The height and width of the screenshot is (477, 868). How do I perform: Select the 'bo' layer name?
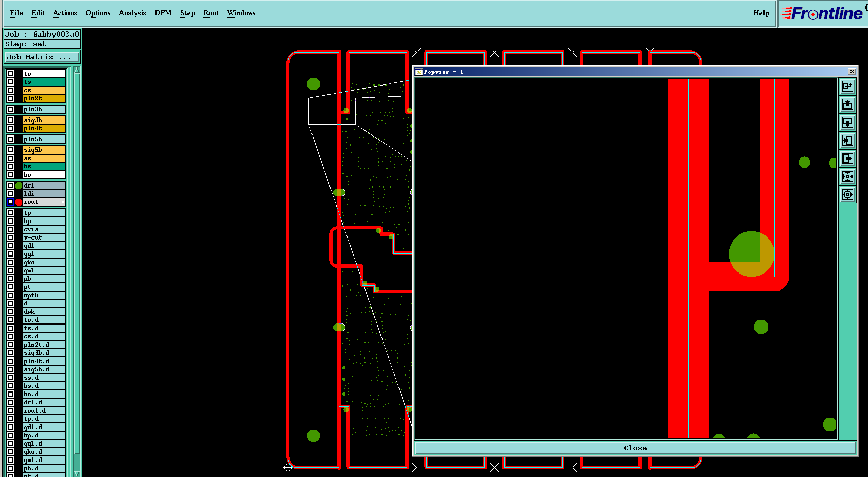[44, 175]
